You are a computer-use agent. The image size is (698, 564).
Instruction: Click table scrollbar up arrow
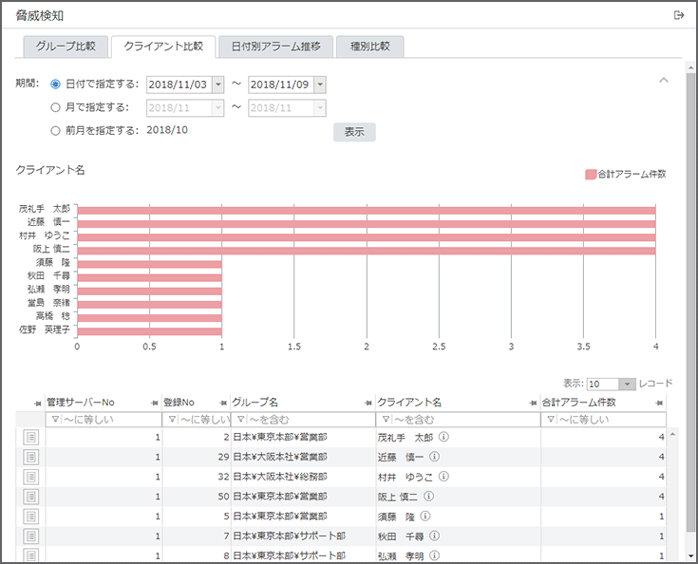(673, 434)
